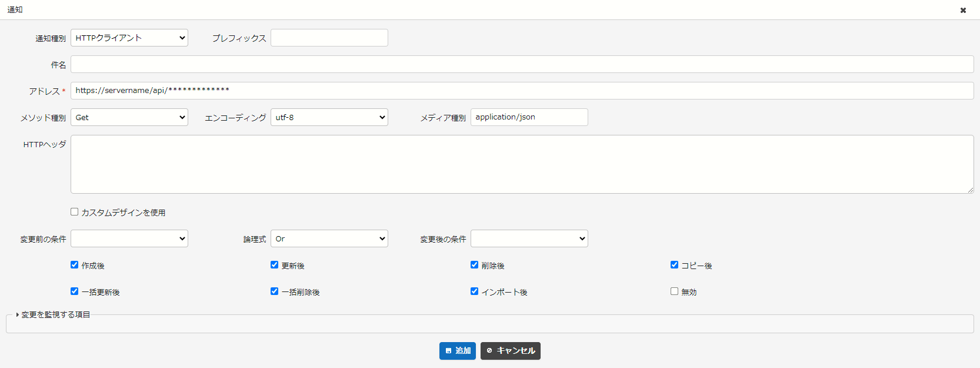Uncheck the コピー後 checkbox
The image size is (980, 368).
(675, 265)
